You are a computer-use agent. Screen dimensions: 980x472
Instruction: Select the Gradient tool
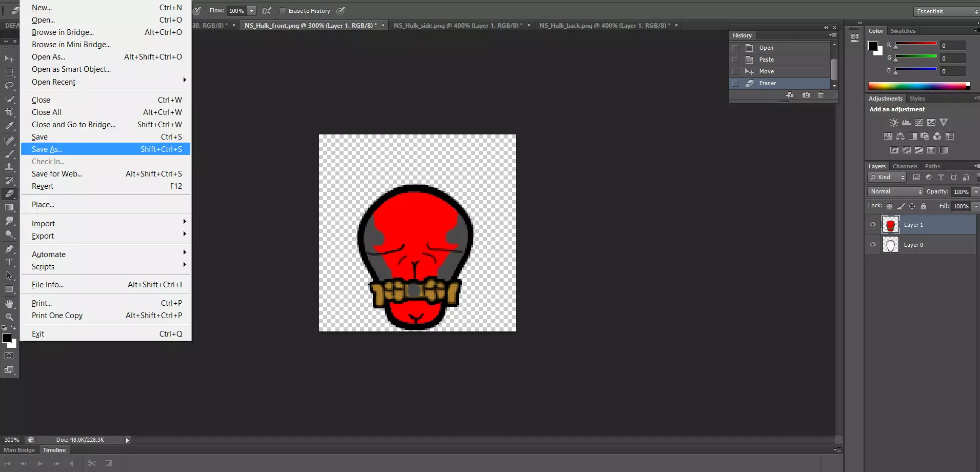tap(9, 207)
